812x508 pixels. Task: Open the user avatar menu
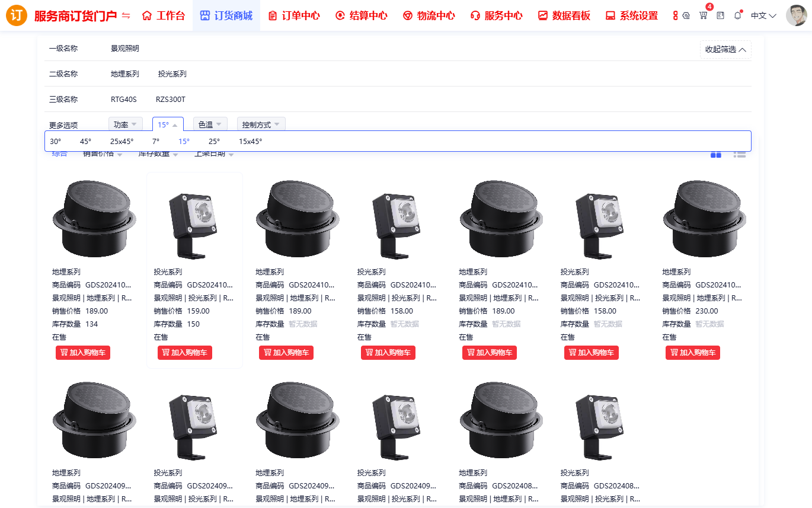tap(796, 15)
